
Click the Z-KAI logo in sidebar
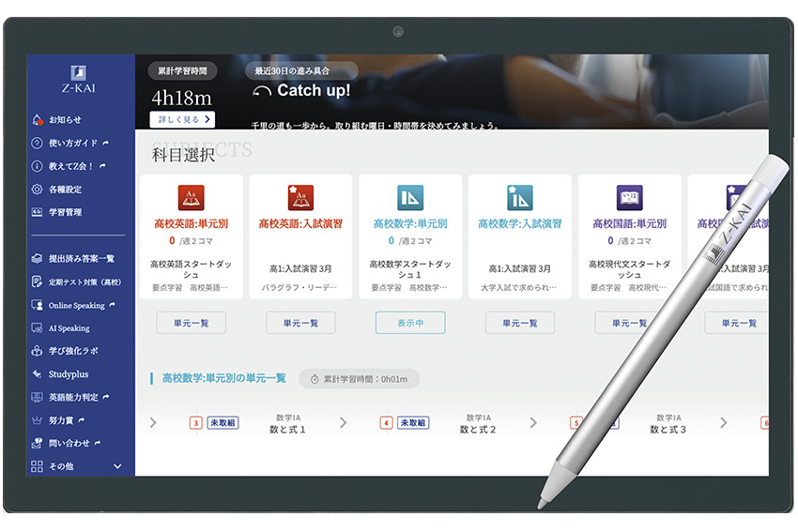[x=81, y=79]
